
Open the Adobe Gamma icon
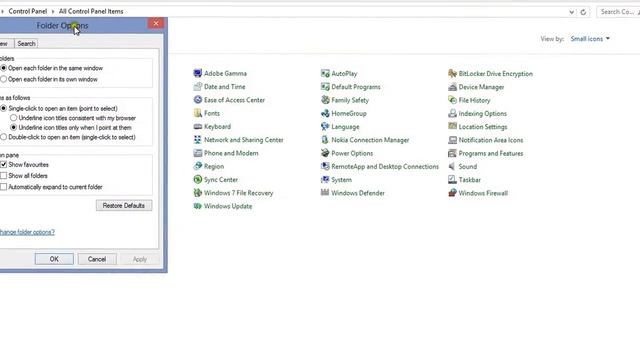pyautogui.click(x=198, y=73)
